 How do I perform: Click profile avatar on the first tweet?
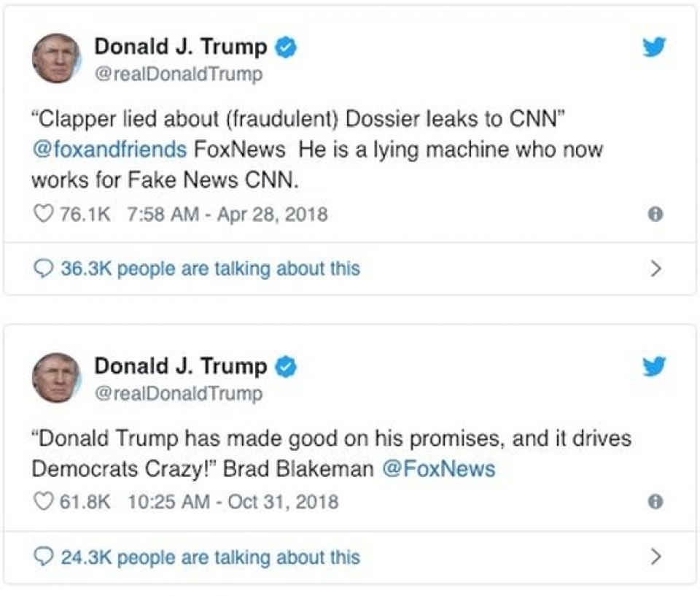(55, 58)
